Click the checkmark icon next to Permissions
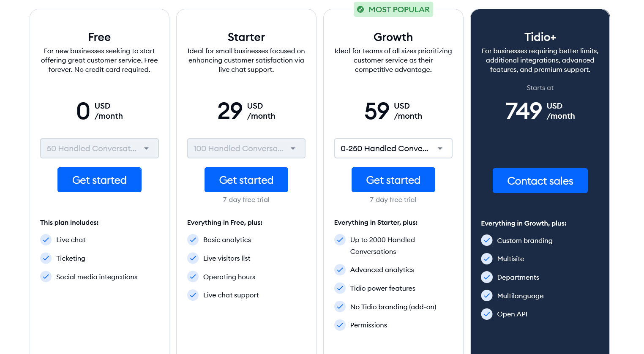The width and height of the screenshot is (644, 354). pos(340,325)
